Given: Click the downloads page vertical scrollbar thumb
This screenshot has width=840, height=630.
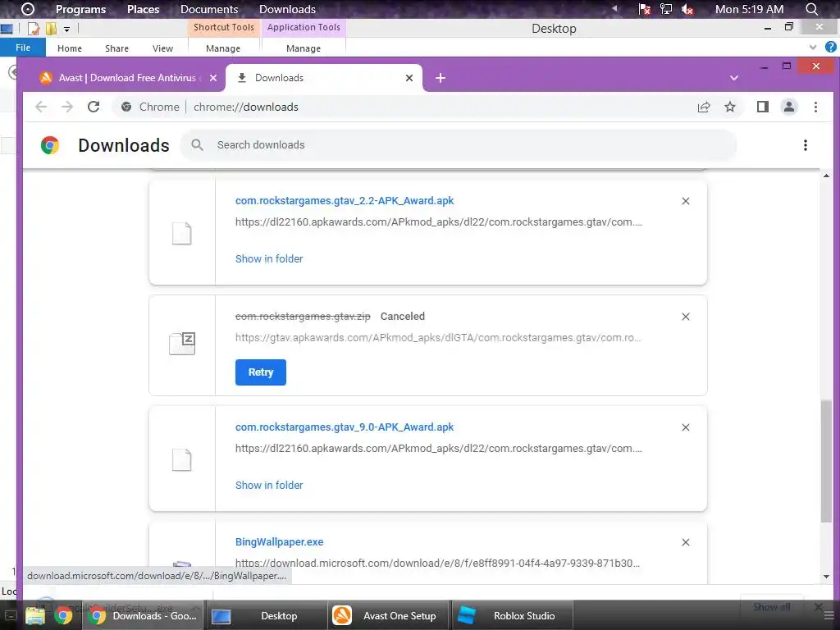Looking at the screenshot, I should (x=827, y=461).
